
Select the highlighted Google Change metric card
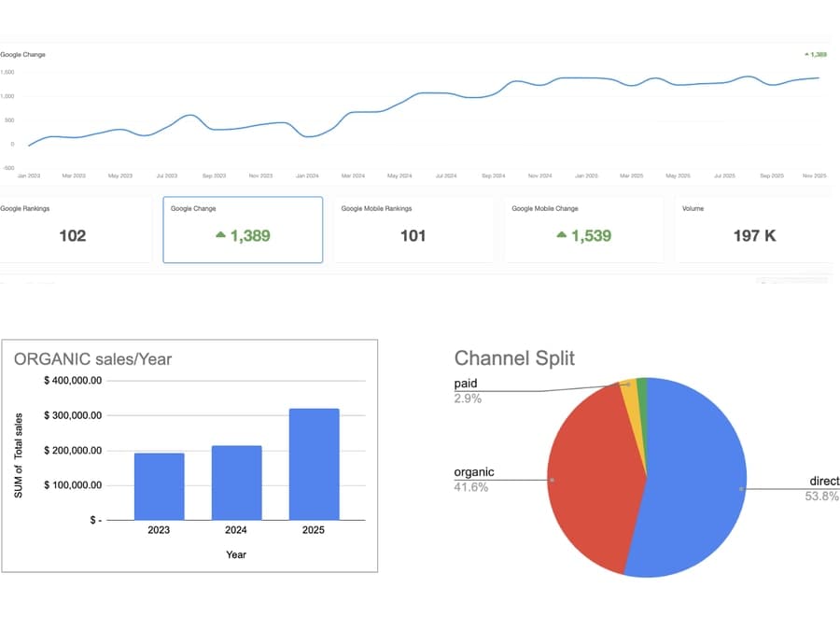[x=243, y=230]
